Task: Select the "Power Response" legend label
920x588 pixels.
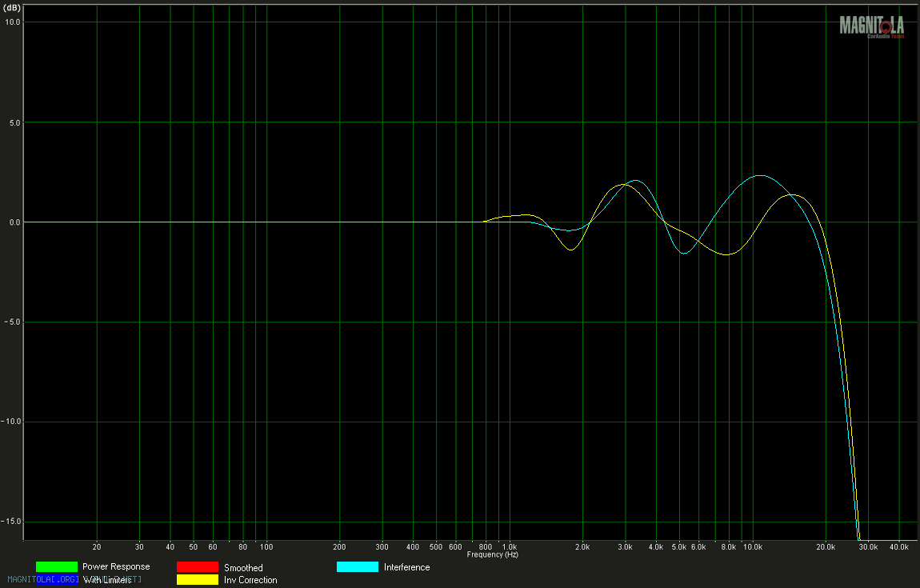Action: click(x=116, y=567)
